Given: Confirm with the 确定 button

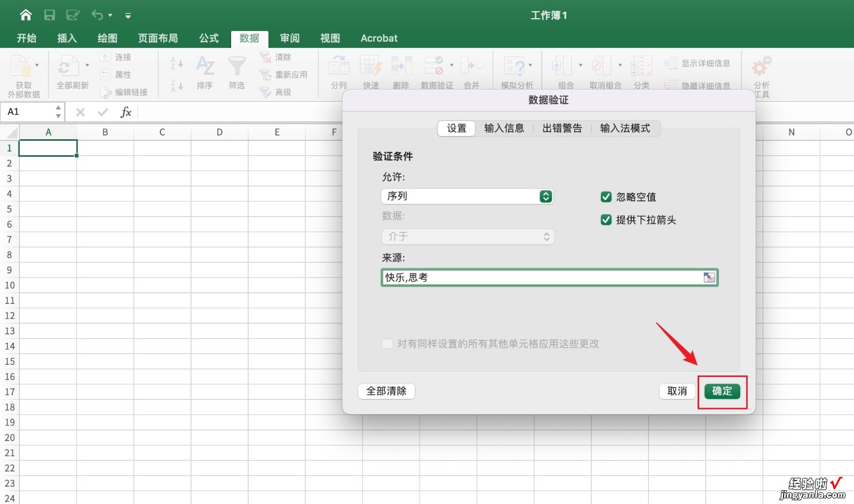Looking at the screenshot, I should [722, 391].
